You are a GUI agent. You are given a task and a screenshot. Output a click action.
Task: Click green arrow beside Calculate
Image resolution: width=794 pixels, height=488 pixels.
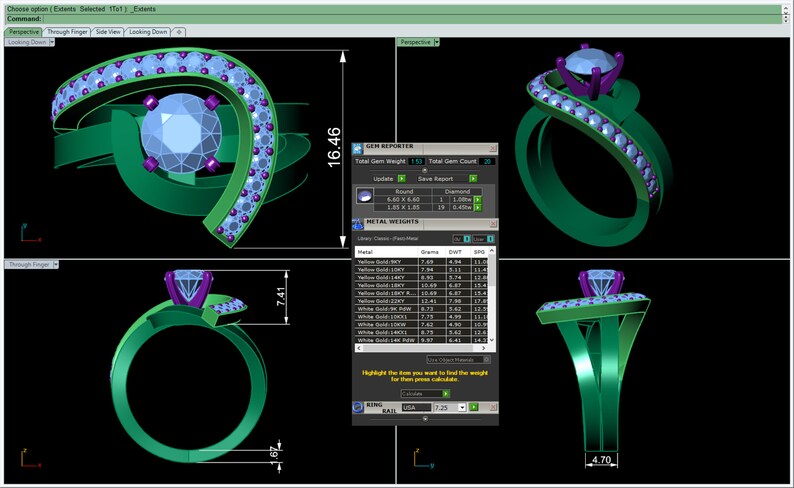pyautogui.click(x=446, y=394)
